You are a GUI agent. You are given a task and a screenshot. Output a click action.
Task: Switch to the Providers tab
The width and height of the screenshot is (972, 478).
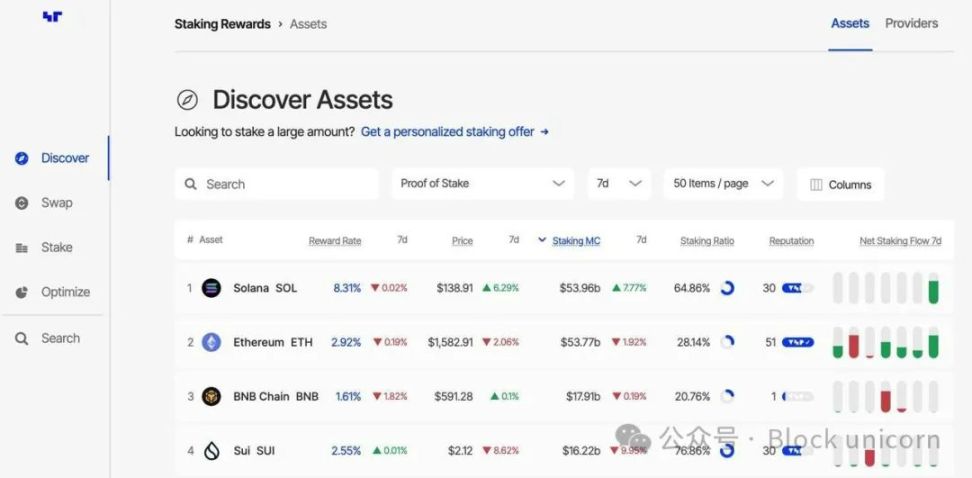tap(911, 24)
